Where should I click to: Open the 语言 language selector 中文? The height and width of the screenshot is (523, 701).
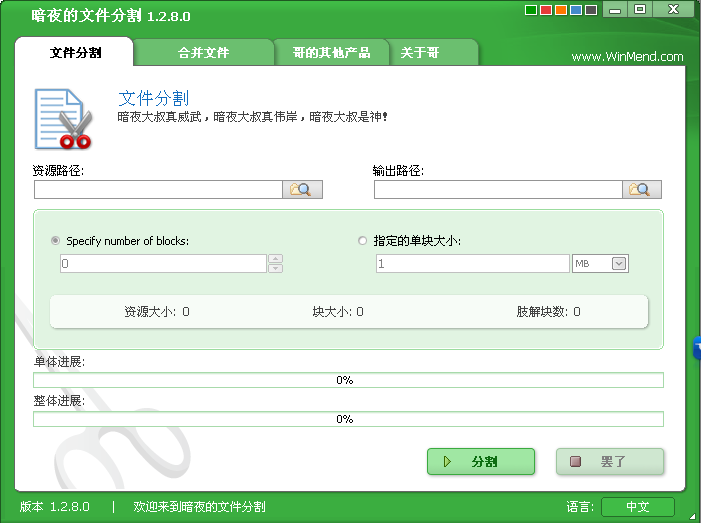(x=638, y=506)
